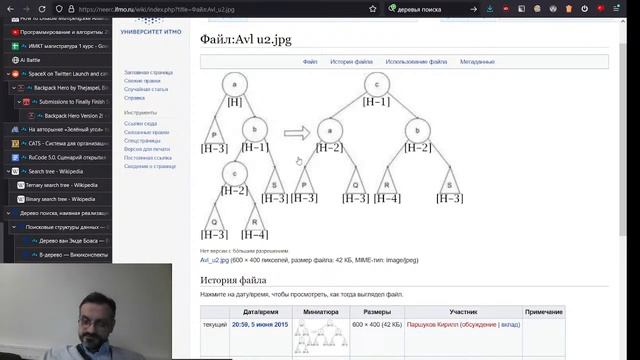
Task: Click the address bar URL field
Action: click(x=220, y=9)
